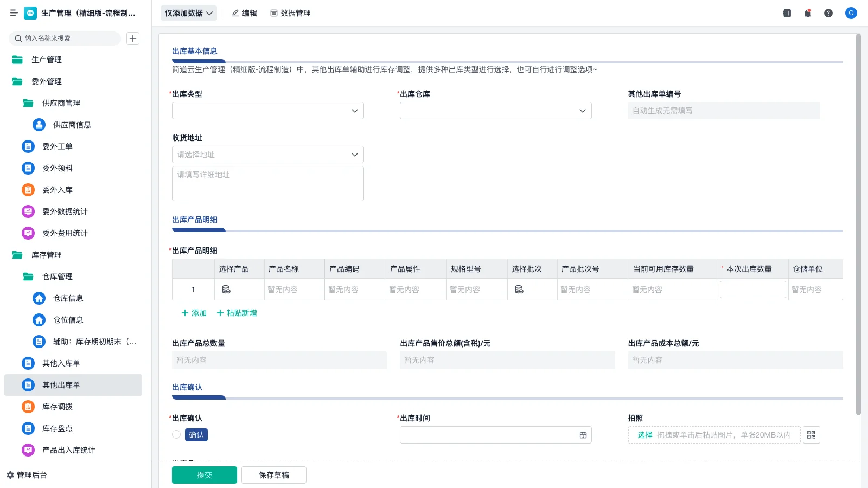Image resolution: width=868 pixels, height=488 pixels.
Task: Submit the form with 提交 button
Action: pyautogui.click(x=204, y=474)
